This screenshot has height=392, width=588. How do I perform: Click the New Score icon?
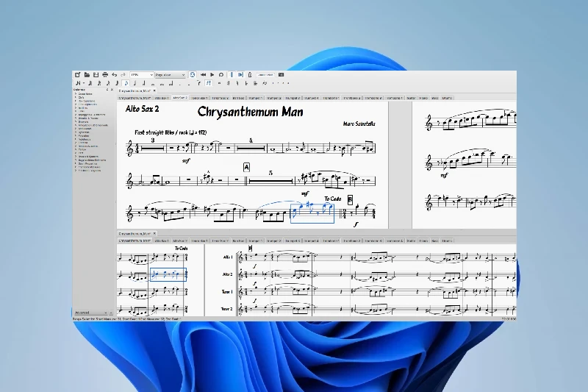pos(77,75)
